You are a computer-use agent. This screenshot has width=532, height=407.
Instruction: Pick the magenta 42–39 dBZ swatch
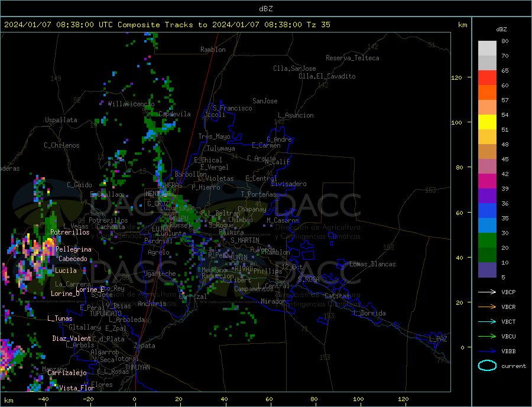(x=487, y=181)
